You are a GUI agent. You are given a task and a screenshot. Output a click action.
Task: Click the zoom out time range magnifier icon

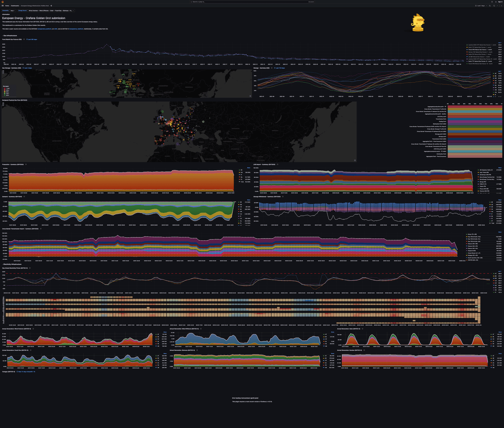point(490,6)
